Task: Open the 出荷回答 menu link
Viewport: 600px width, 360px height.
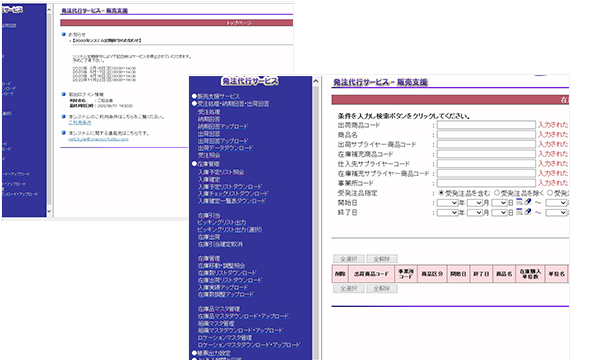Action: [209, 134]
